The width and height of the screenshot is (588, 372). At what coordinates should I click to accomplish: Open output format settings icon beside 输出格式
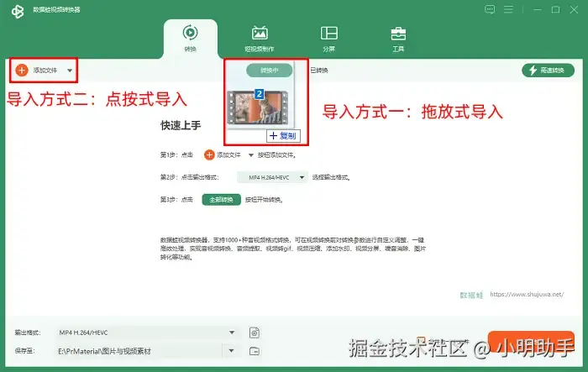point(255,333)
